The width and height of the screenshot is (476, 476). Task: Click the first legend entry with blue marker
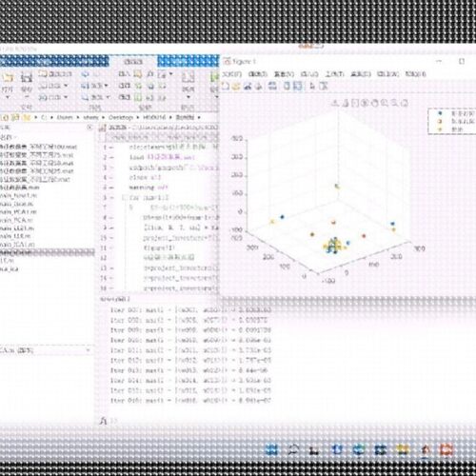pos(454,113)
